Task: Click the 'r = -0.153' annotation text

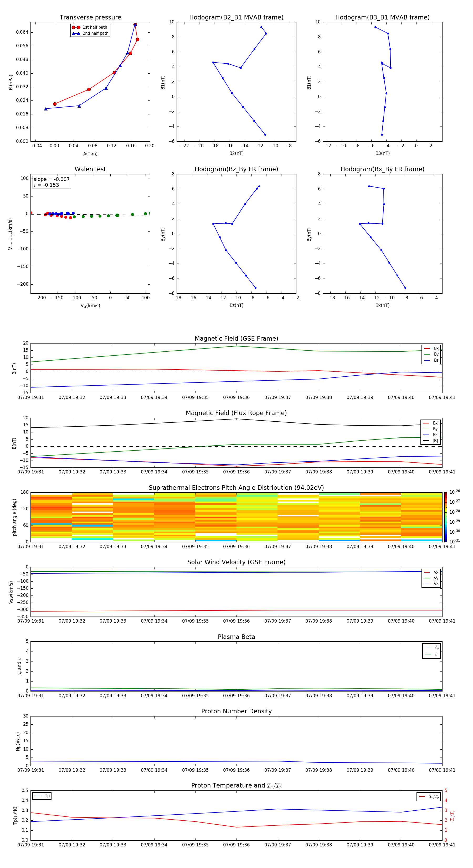Action: point(47,185)
